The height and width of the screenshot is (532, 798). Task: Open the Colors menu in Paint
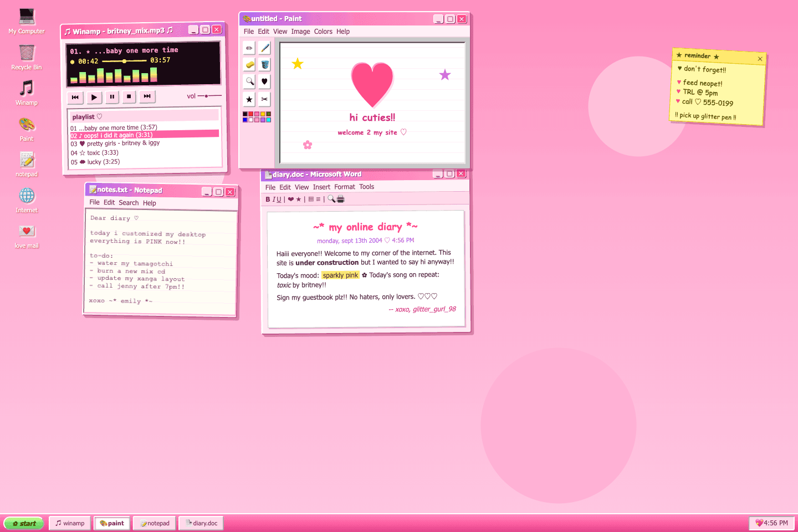pos(323,32)
